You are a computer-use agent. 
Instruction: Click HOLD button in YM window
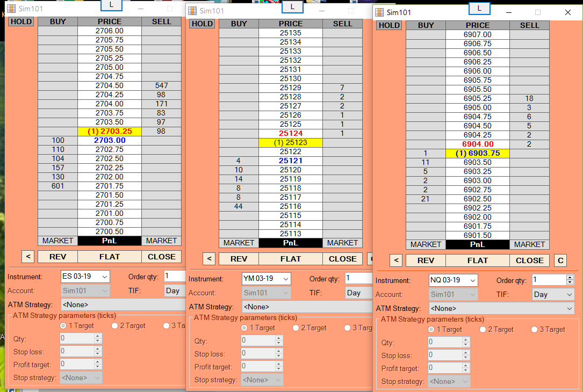[x=202, y=24]
